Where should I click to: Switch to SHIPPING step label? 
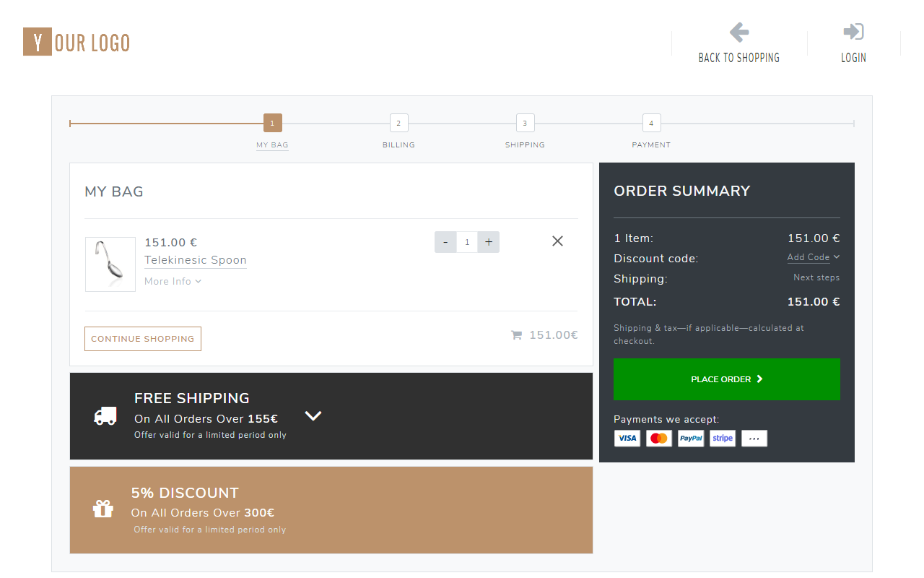coord(525,145)
